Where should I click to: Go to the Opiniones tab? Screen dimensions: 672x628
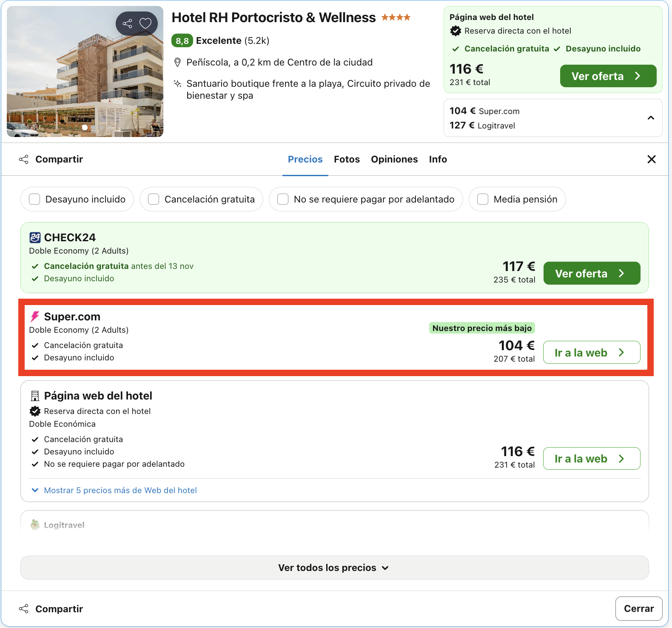tap(394, 159)
